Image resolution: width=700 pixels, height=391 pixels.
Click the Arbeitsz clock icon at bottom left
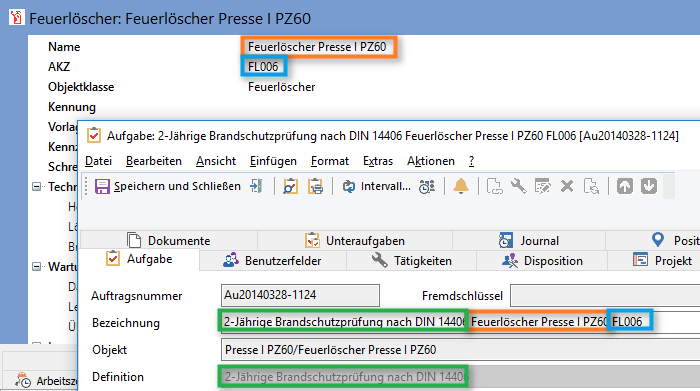[x=23, y=380]
